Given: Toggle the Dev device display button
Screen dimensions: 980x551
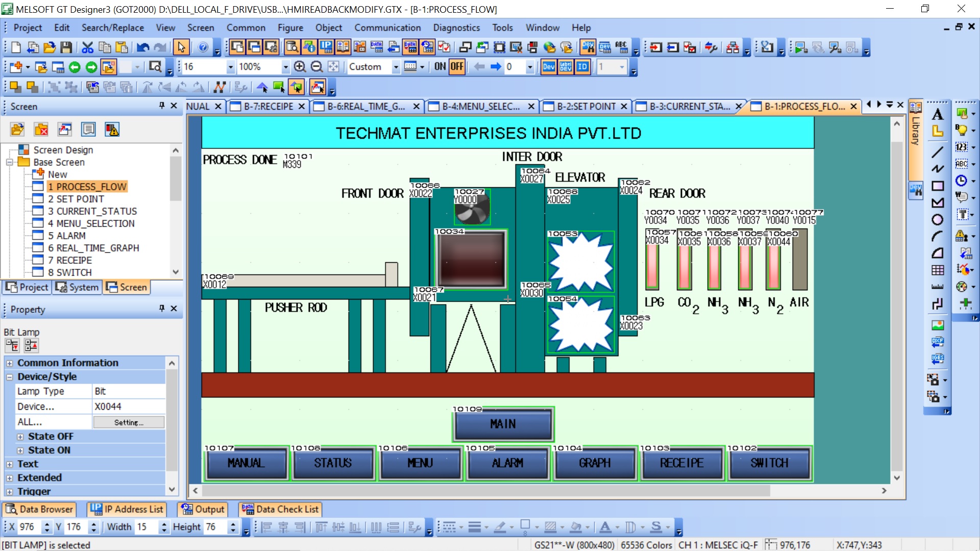Looking at the screenshot, I should tap(549, 67).
